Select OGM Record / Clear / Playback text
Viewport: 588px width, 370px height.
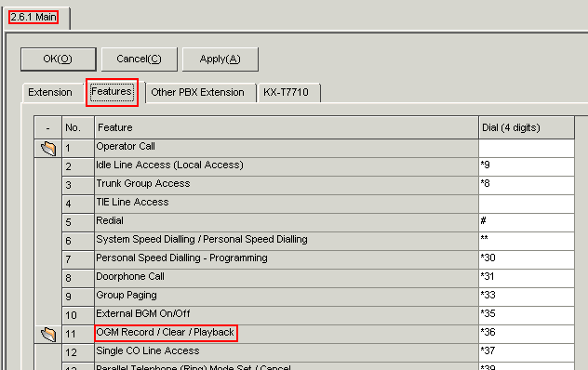click(166, 332)
